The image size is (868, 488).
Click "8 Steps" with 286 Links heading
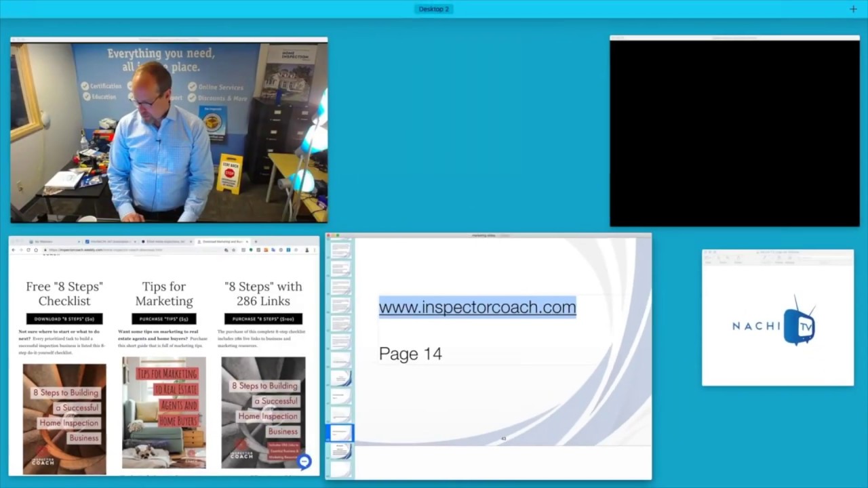pyautogui.click(x=263, y=293)
